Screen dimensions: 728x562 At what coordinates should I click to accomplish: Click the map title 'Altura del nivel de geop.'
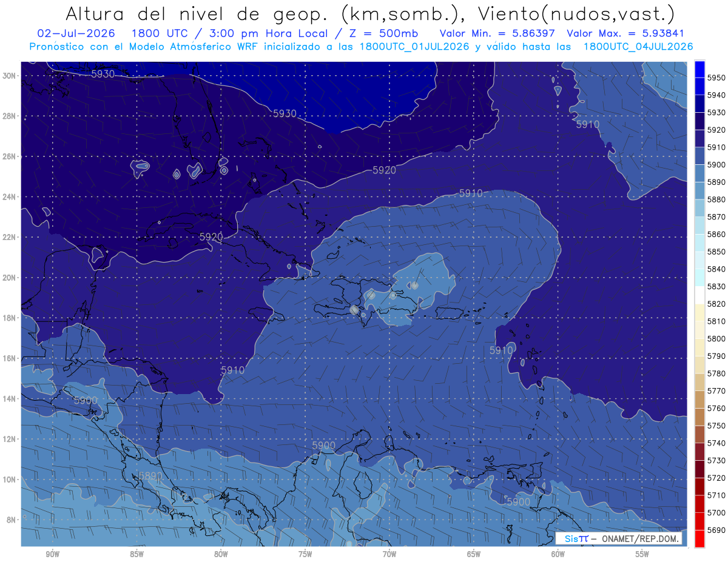[x=197, y=13]
